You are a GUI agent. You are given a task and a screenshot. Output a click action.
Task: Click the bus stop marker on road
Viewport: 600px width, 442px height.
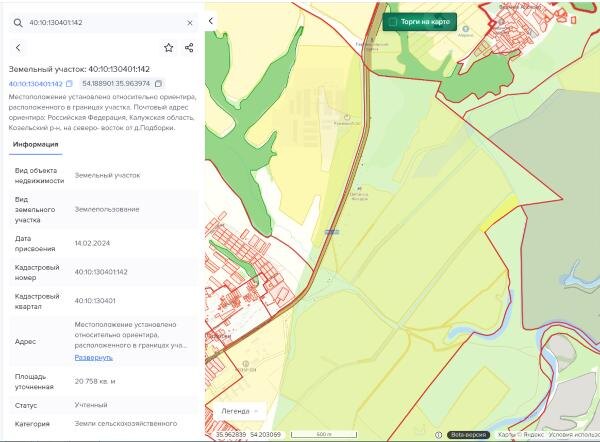pyautogui.click(x=332, y=232)
